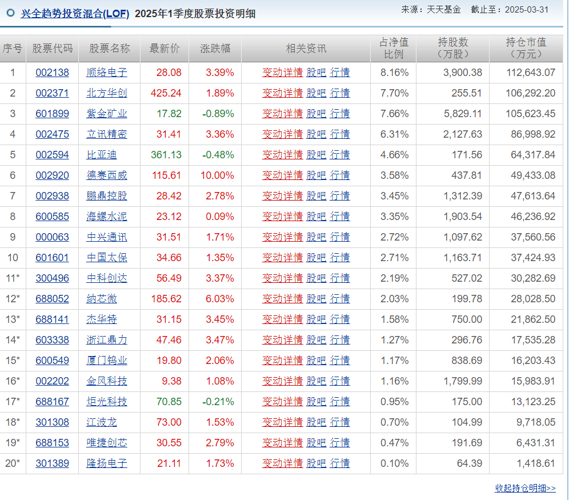Open the 兴全趋势投资混合(LOF) fund title link

[x=75, y=14]
